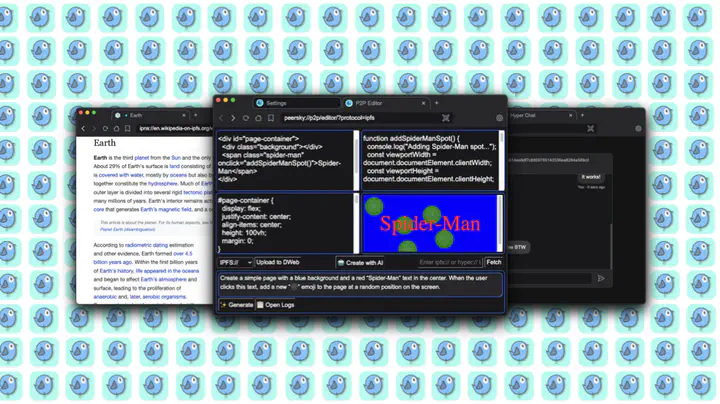720x404 pixels.
Task: Click the Open Logs button
Action: pyautogui.click(x=276, y=305)
